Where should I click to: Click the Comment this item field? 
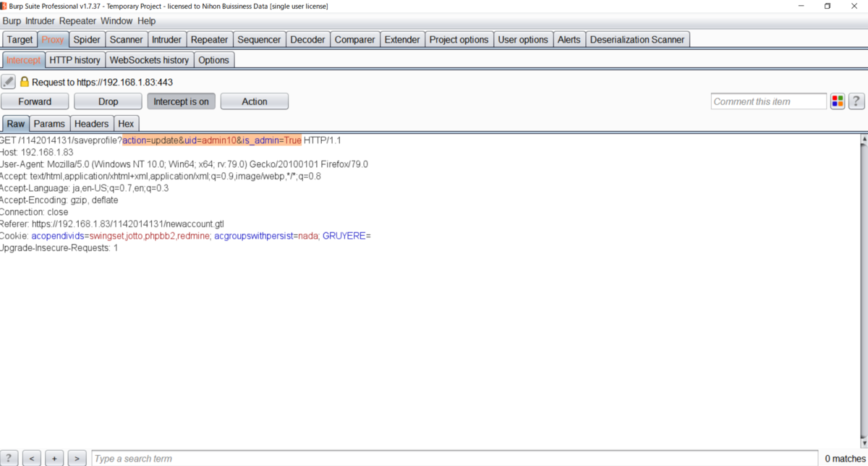(x=768, y=101)
